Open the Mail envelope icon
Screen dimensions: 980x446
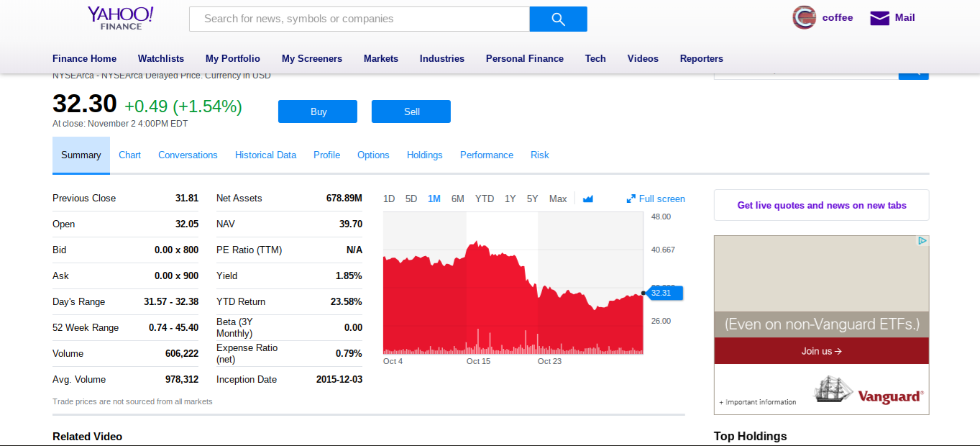tap(879, 18)
